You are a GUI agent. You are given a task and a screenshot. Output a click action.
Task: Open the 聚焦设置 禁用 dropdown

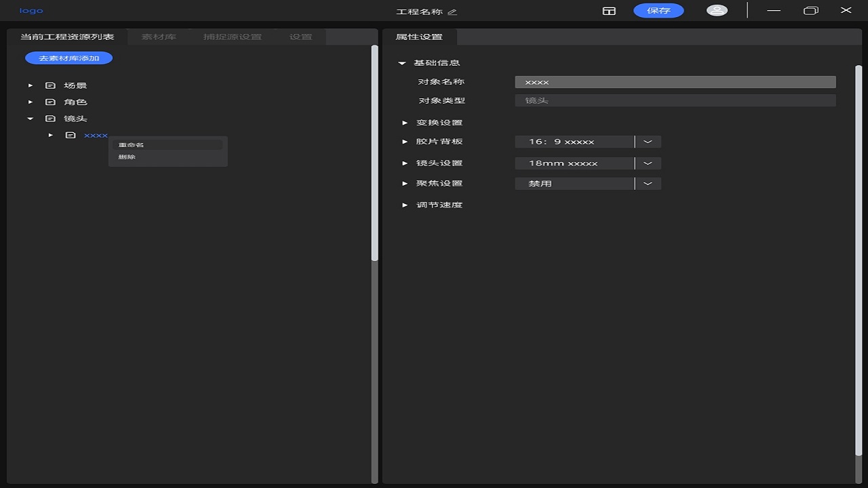click(x=648, y=184)
